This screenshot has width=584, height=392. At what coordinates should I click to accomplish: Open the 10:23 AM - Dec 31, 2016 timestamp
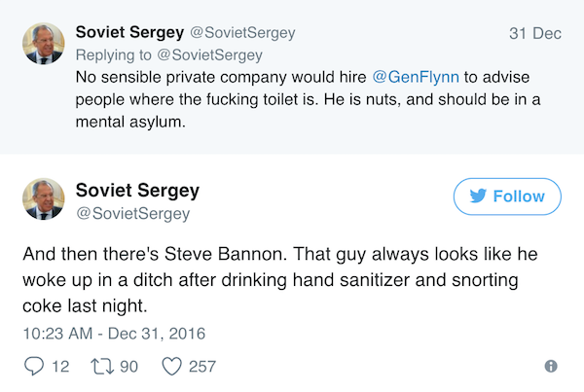click(114, 335)
